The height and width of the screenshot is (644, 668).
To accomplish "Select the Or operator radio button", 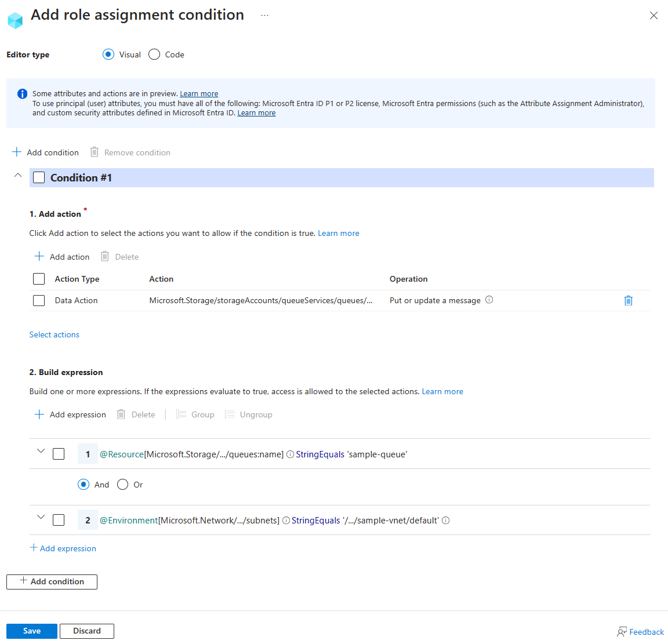I will click(x=122, y=485).
